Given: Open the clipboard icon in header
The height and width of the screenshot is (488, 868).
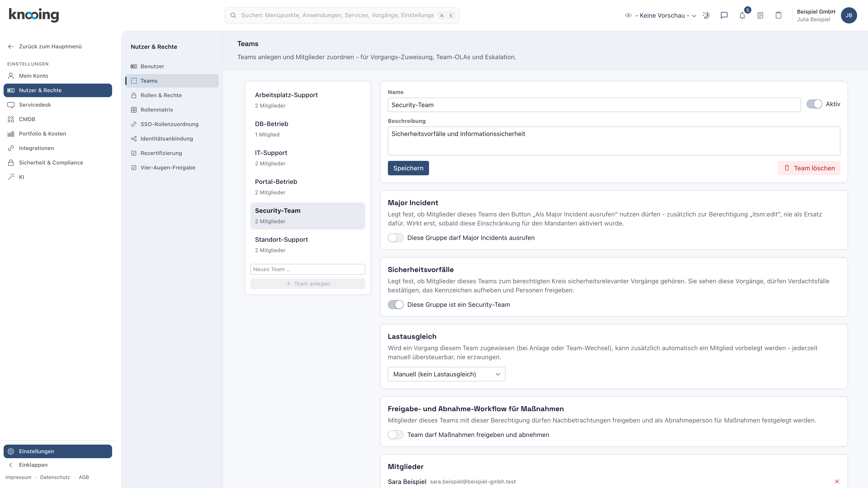Looking at the screenshot, I should pyautogui.click(x=778, y=15).
